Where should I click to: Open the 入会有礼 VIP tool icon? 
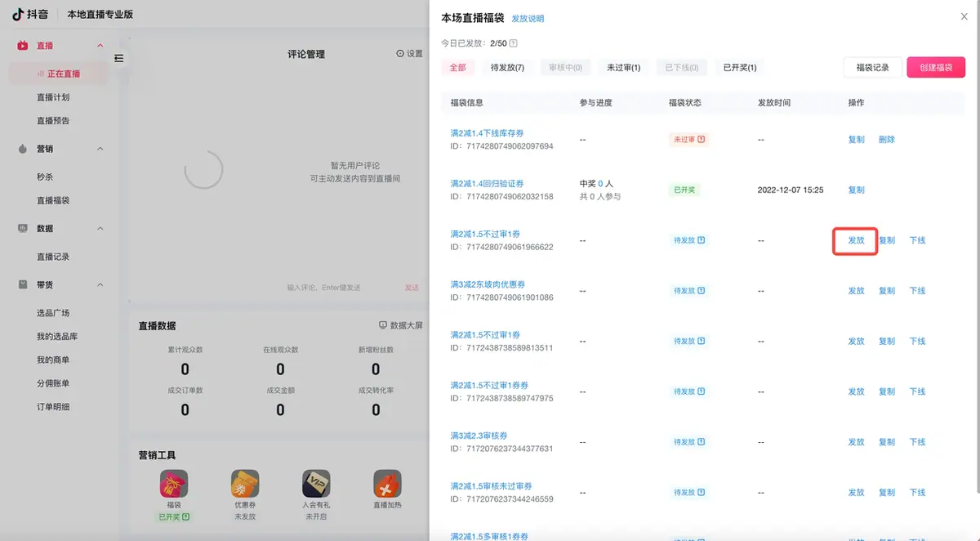316,484
